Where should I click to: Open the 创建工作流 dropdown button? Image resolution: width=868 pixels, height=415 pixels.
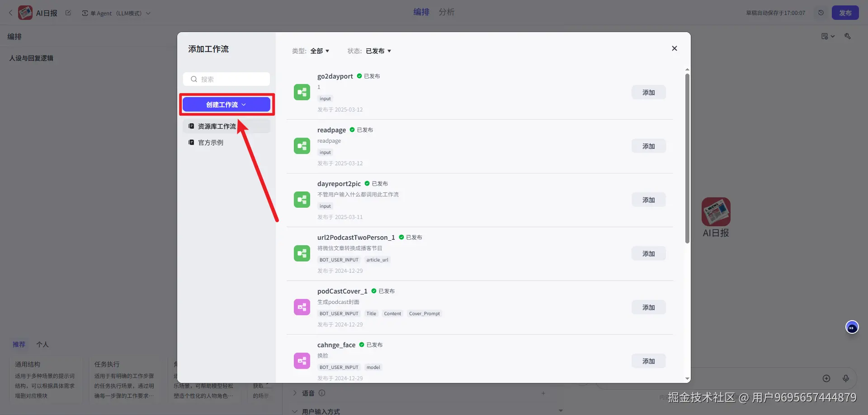pyautogui.click(x=226, y=104)
